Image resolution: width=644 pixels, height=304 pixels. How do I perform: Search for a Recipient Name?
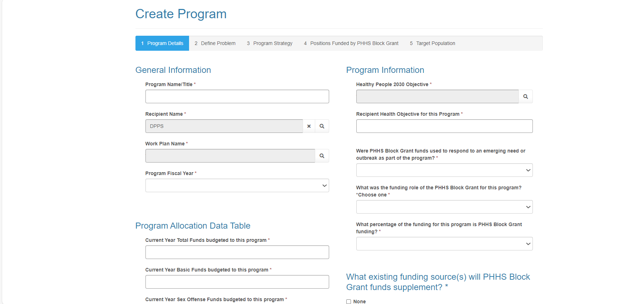pyautogui.click(x=322, y=126)
